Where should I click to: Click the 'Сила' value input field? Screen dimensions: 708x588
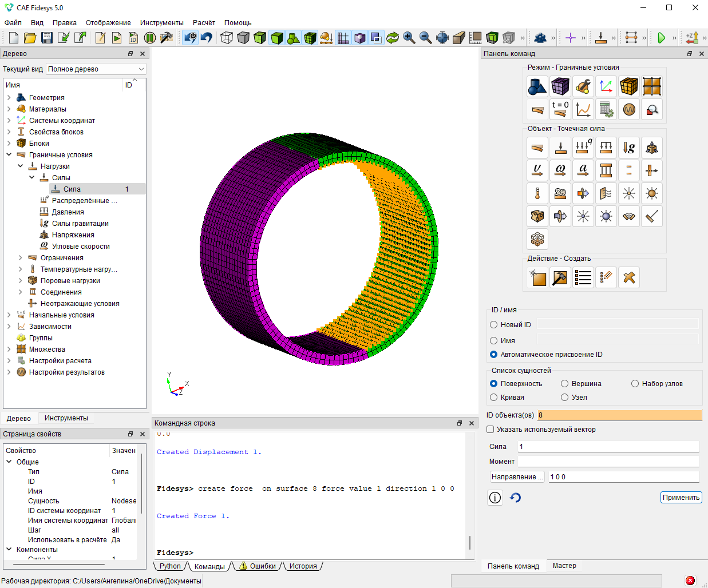(x=608, y=447)
